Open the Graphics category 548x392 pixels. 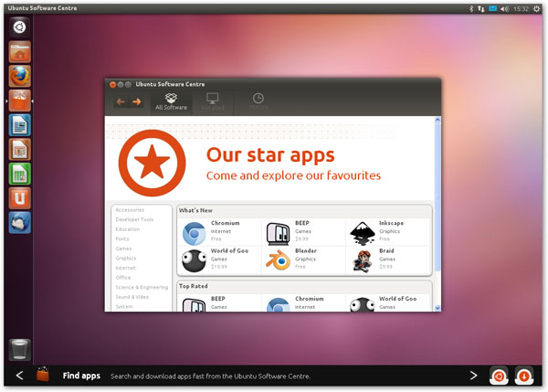tap(126, 259)
